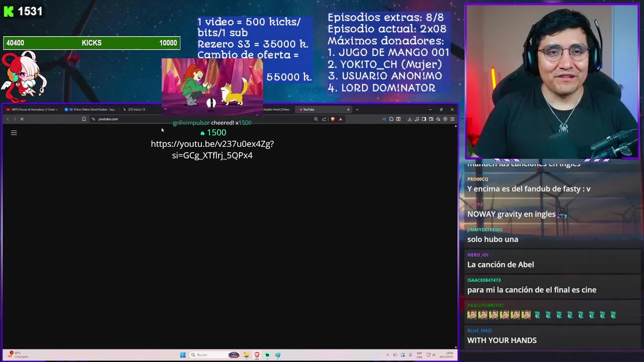This screenshot has height=362, width=644.
Task: Open the Brave Wallet icon
Action: (431, 119)
